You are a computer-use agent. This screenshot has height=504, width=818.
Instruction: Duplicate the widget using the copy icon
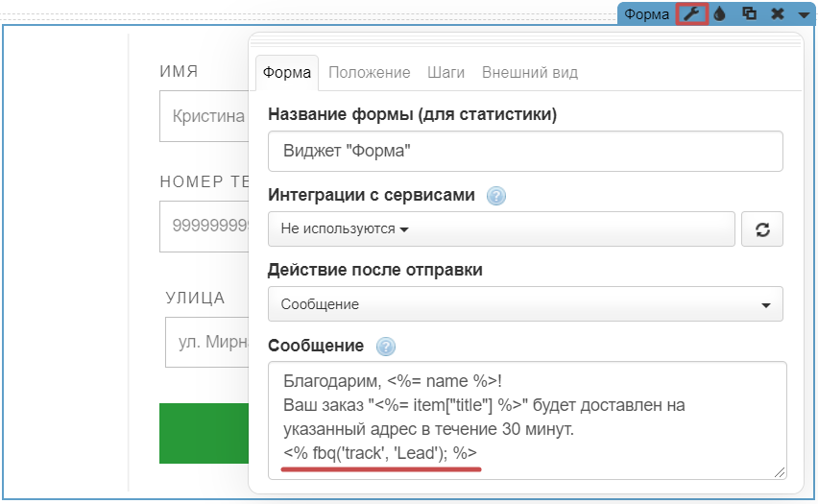point(749,14)
